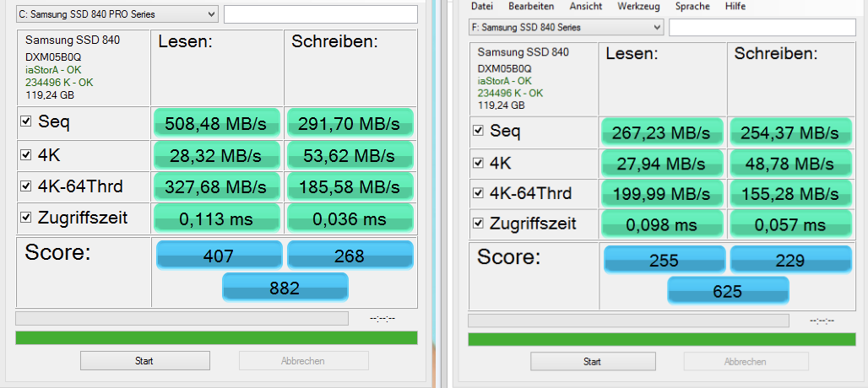The image size is (868, 388).
Task: Click the 119,24 GB capacity text in the left window
Action: (50, 94)
